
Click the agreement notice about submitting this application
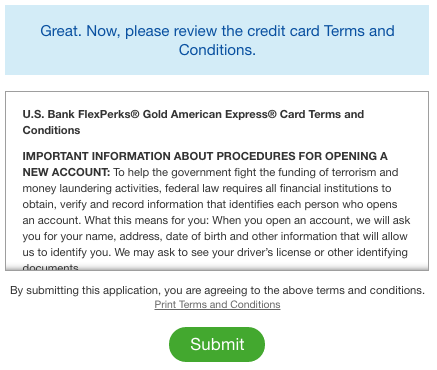(217, 290)
